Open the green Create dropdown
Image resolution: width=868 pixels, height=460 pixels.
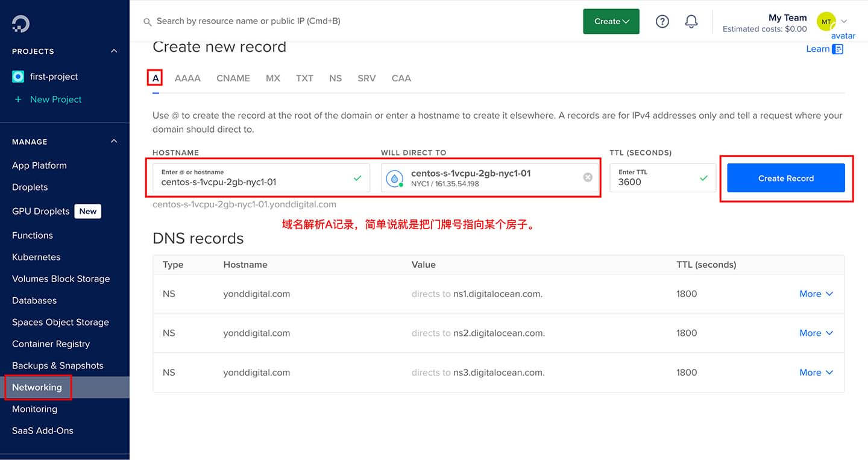[611, 21]
